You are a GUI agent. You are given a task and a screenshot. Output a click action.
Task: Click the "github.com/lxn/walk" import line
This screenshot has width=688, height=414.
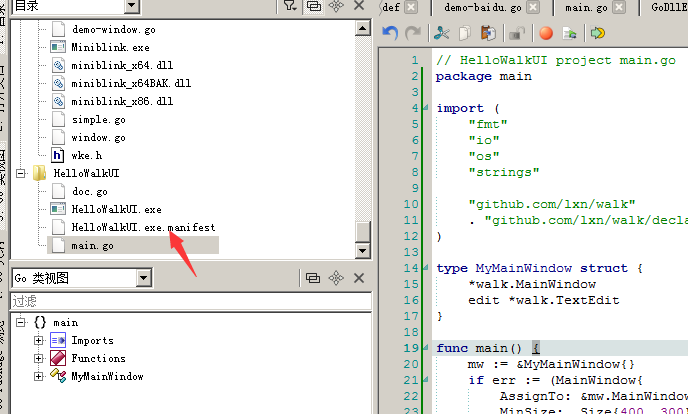tap(552, 204)
